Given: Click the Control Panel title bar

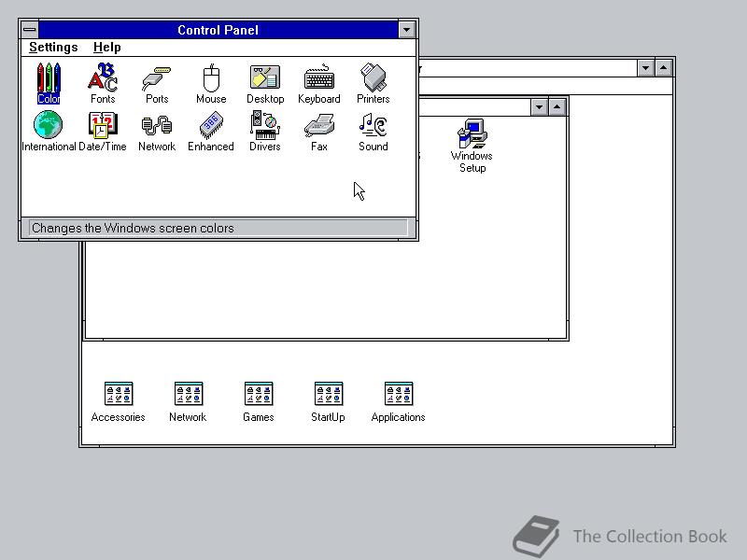Looking at the screenshot, I should pos(218,30).
